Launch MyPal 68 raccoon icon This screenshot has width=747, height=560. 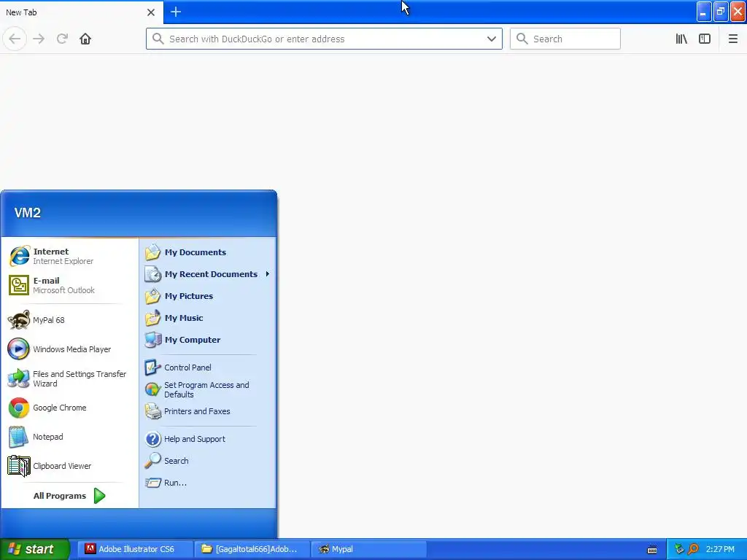point(69,320)
